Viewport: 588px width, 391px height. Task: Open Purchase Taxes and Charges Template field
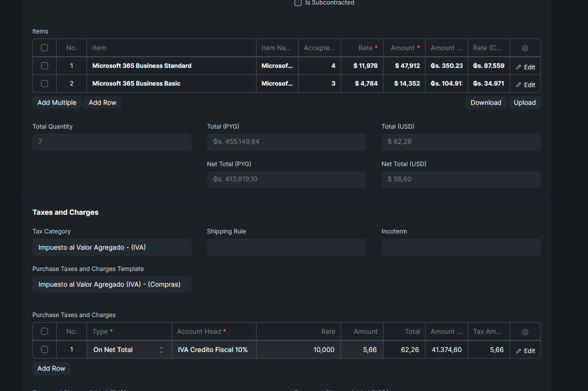point(112,285)
